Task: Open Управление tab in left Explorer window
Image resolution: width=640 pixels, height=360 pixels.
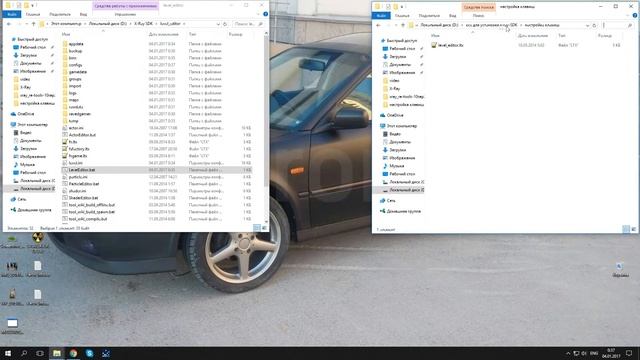Action: (x=125, y=14)
